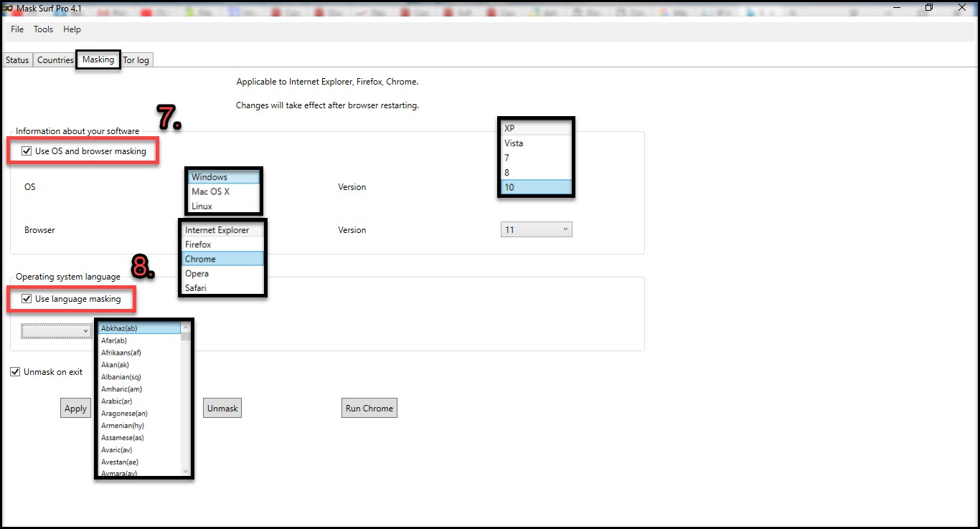Select Abkhaz(ab) language
This screenshot has height=529, width=980.
pos(139,328)
